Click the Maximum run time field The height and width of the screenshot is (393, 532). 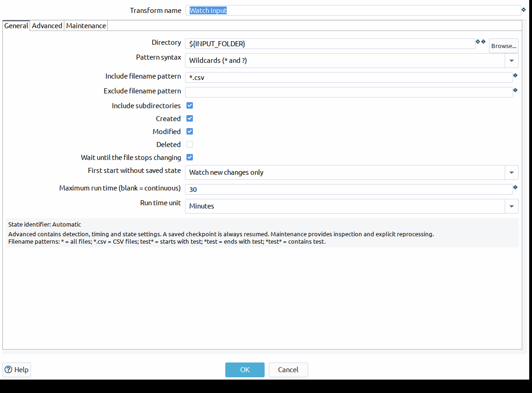pos(349,189)
